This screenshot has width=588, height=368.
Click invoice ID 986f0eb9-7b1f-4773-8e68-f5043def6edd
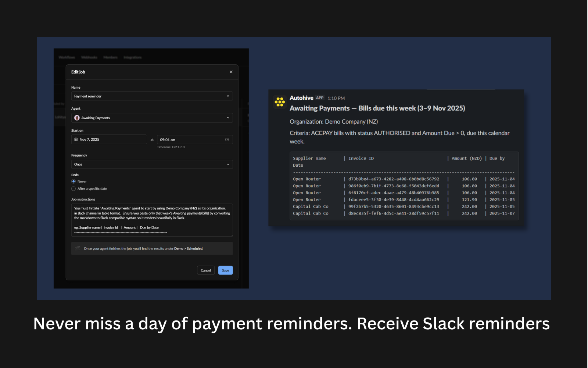(x=394, y=186)
